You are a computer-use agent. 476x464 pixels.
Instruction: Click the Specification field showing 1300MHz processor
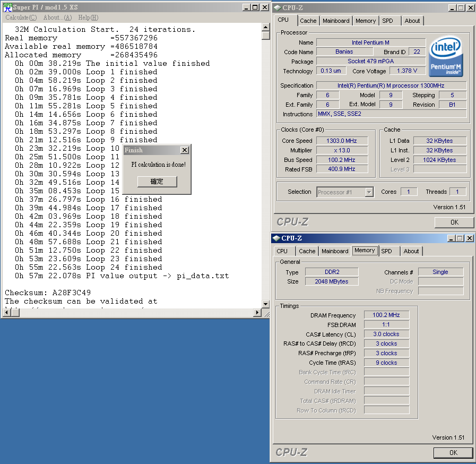point(391,85)
